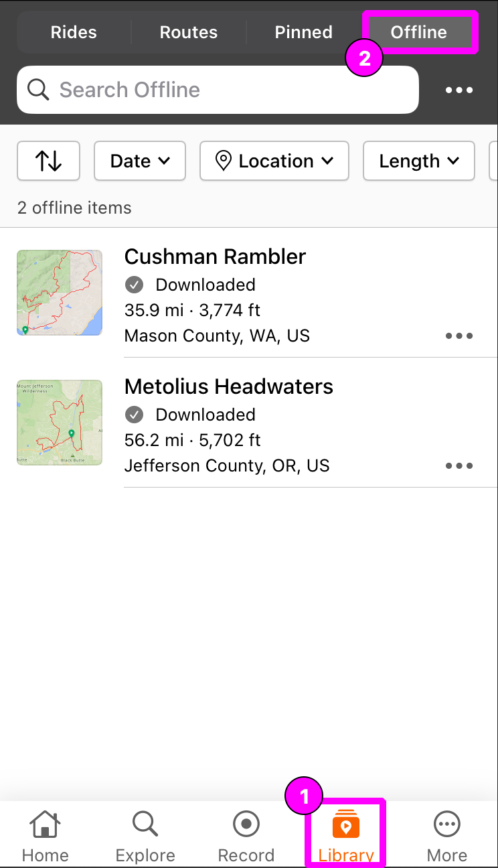Switch to the Rides tab

(x=74, y=32)
